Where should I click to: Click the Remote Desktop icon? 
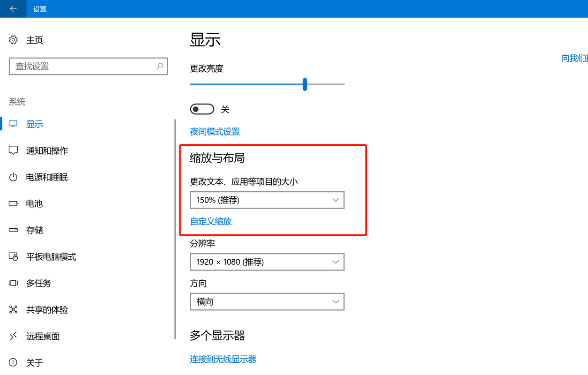pyautogui.click(x=13, y=336)
